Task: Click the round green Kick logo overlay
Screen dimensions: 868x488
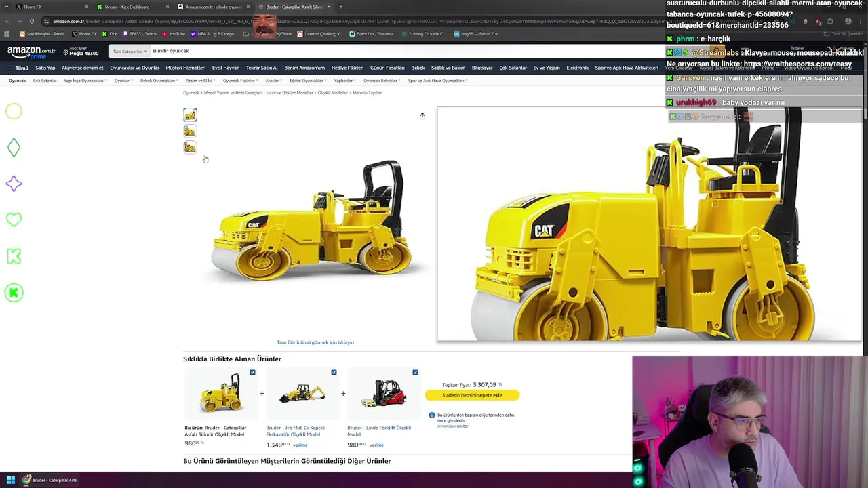Action: click(x=14, y=293)
